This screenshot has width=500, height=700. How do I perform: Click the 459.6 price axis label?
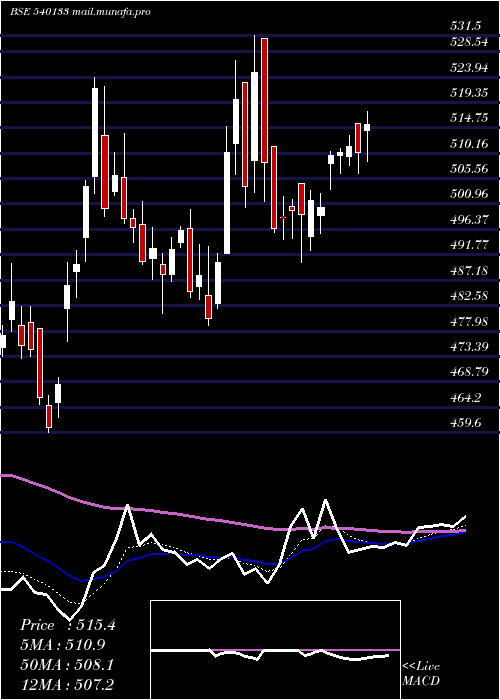(x=466, y=422)
